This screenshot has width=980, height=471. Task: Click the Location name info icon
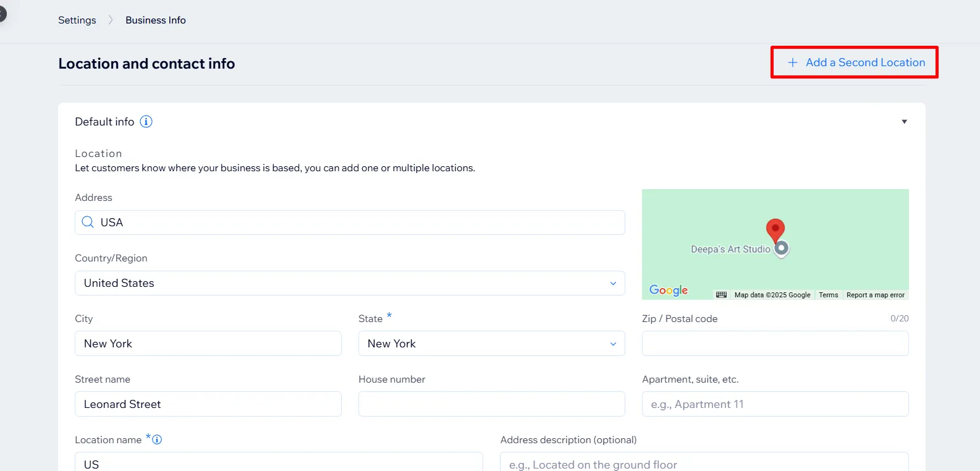(157, 439)
